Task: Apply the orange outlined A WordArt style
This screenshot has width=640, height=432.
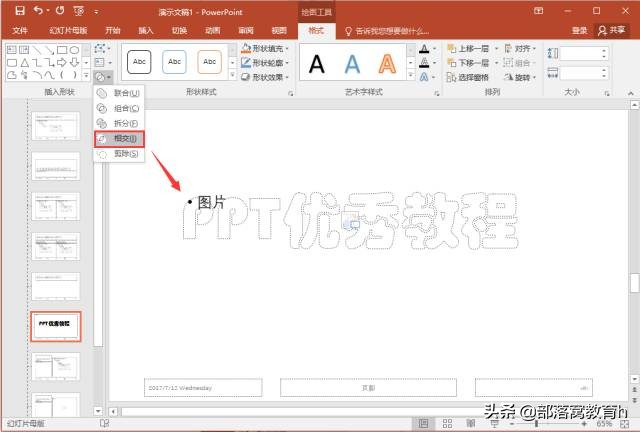Action: 387,63
